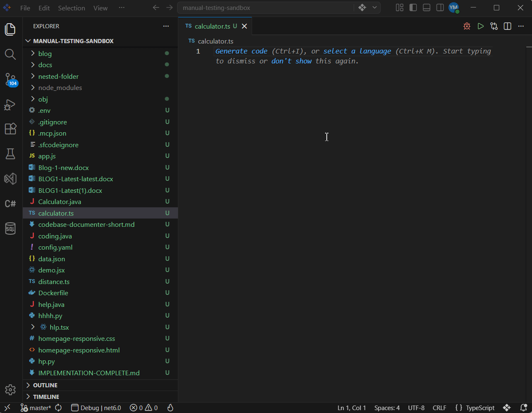Screen dimensions: 532x413
Task: Toggle the primary side bar
Action: coord(413,7)
